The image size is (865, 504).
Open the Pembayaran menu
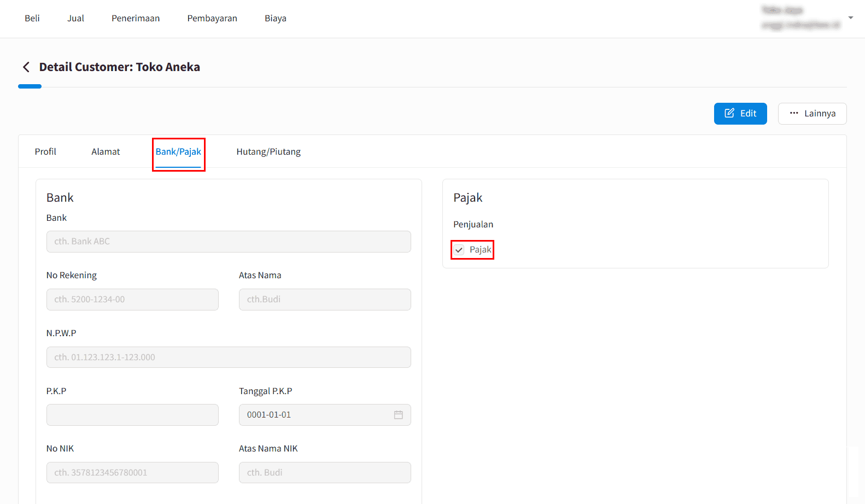coord(212,19)
